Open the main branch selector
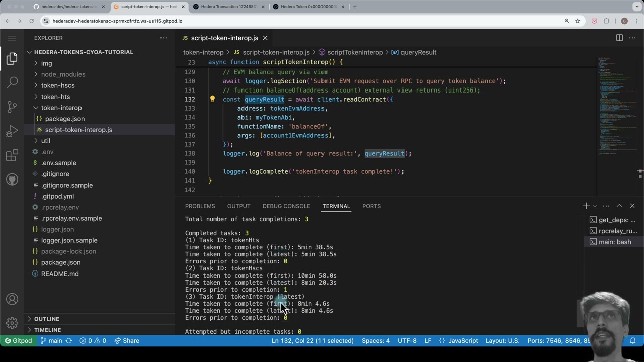Image resolution: width=644 pixels, height=362 pixels. (51, 341)
